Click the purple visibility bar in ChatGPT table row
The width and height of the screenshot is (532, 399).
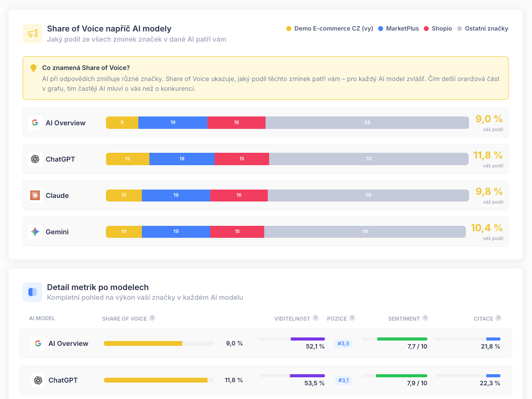click(307, 376)
